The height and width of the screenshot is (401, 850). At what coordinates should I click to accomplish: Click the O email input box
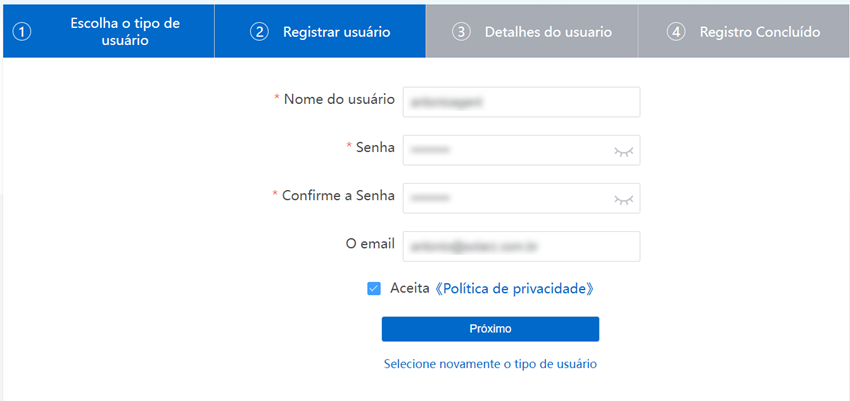(x=520, y=246)
